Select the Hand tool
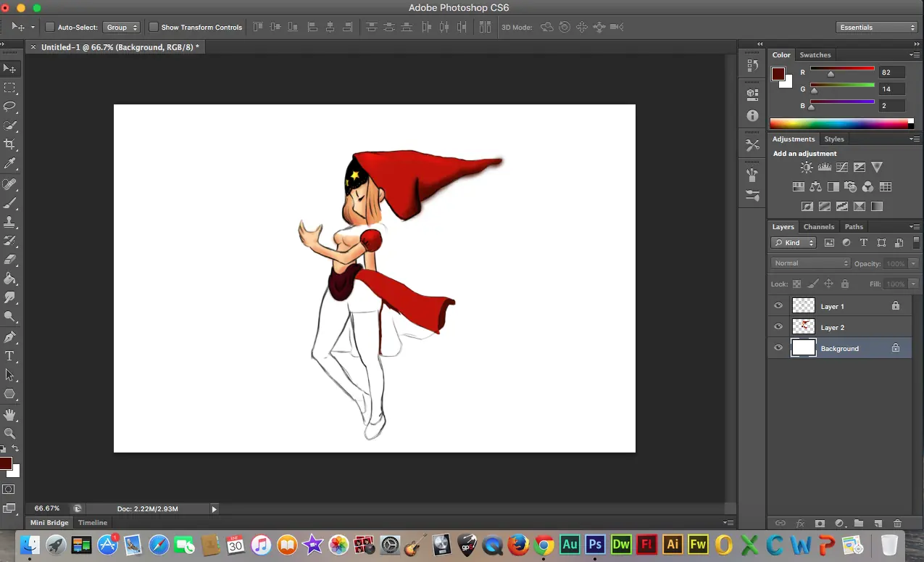924x562 pixels. 10,415
